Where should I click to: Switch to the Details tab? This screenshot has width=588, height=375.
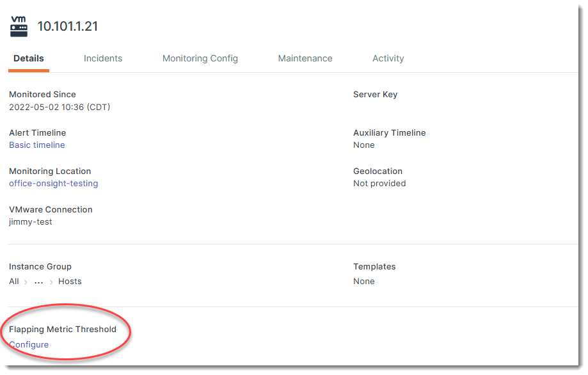29,58
